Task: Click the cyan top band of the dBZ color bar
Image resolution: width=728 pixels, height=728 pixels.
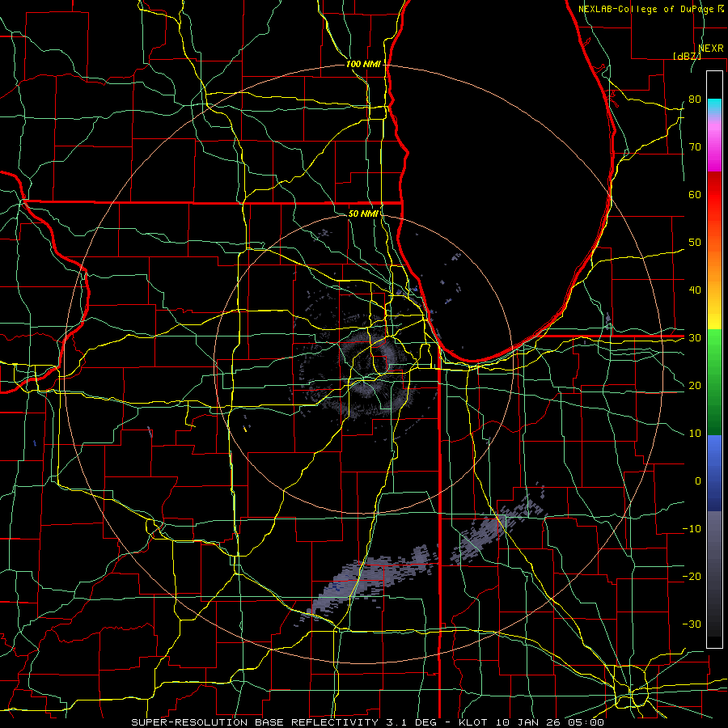Action: coord(714,107)
